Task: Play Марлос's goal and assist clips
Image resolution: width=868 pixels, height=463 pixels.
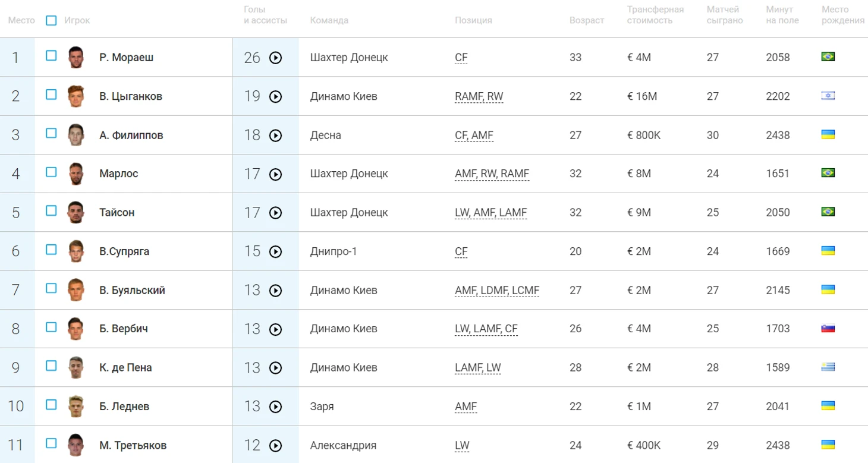Action: coord(275,174)
